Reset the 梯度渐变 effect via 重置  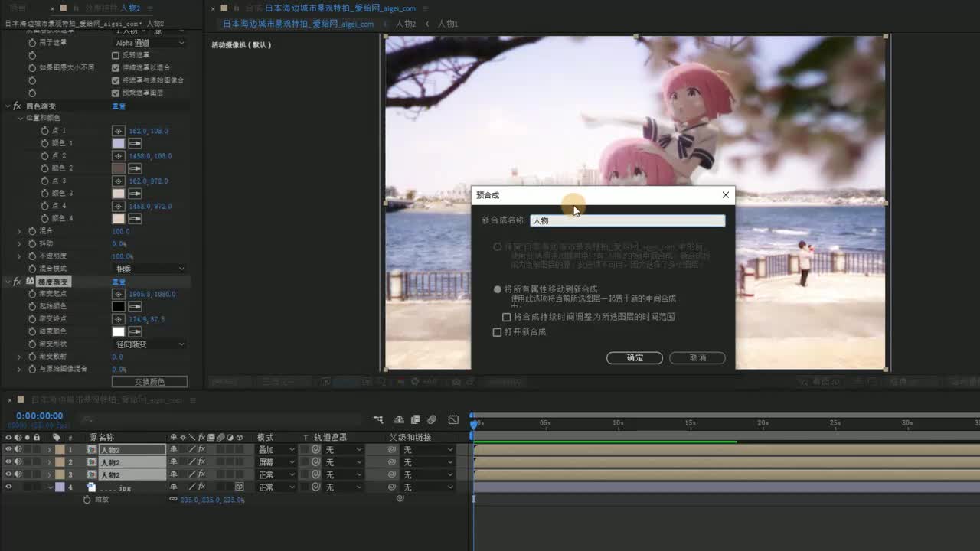119,282
